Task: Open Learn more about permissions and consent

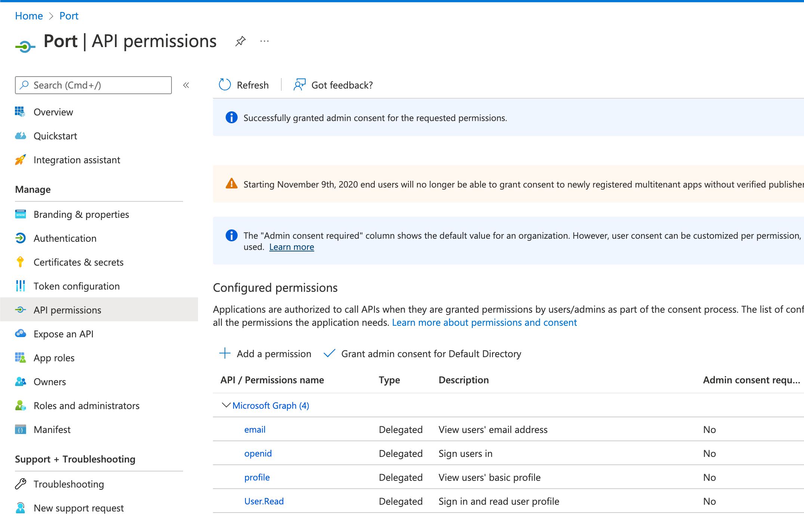Action: point(484,322)
